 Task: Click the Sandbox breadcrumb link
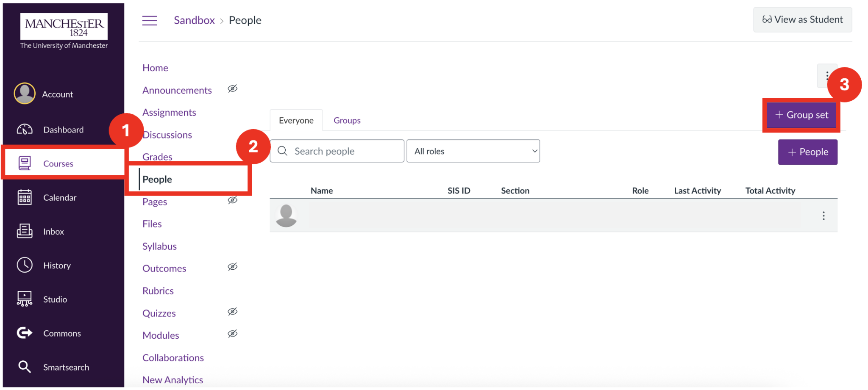[x=194, y=20]
